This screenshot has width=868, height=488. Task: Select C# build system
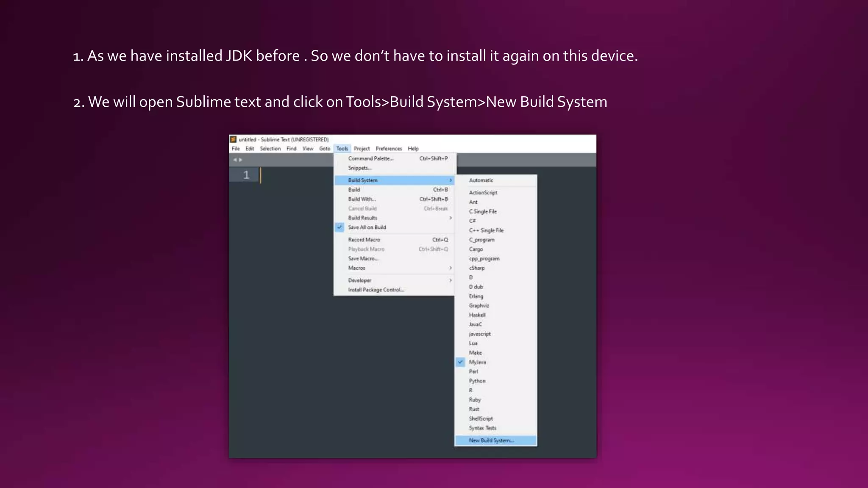click(496, 221)
